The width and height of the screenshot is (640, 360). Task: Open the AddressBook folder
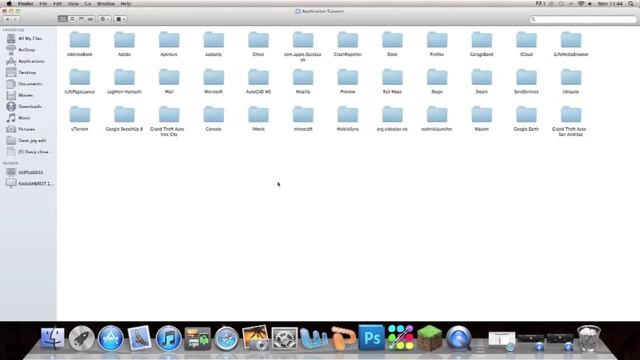pos(80,40)
